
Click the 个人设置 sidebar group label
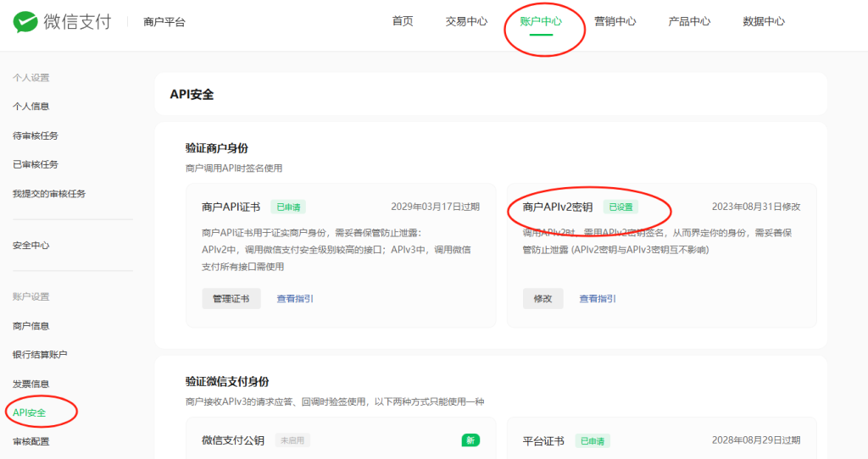(x=31, y=77)
